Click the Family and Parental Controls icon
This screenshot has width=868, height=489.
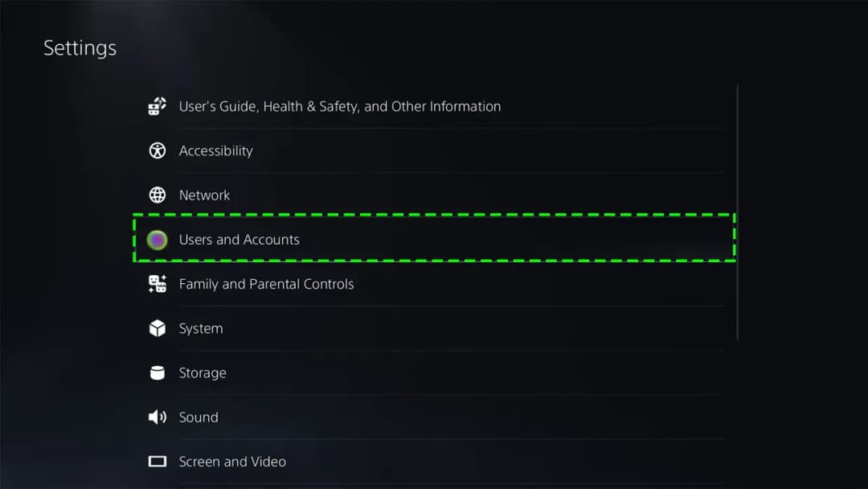(158, 283)
